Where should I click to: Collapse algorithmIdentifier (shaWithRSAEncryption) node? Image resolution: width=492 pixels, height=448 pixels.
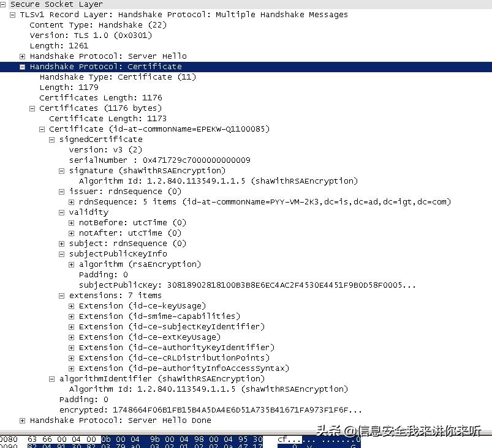tap(51, 379)
